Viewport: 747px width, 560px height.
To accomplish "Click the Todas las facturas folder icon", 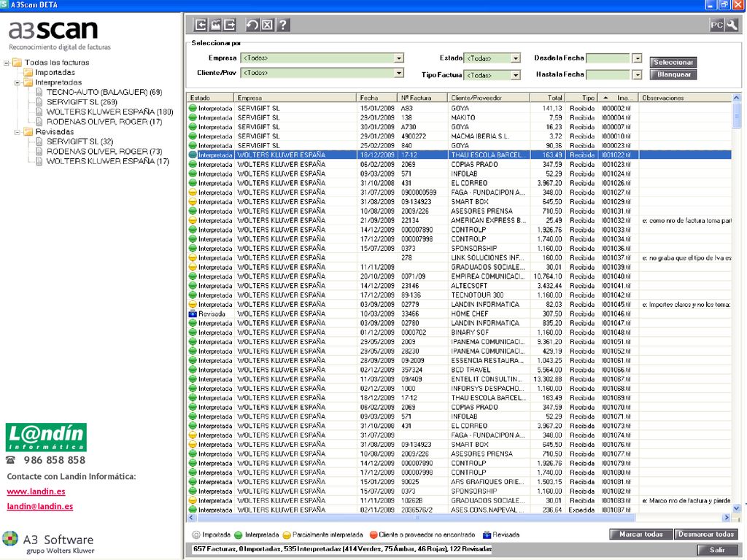I will [x=18, y=63].
